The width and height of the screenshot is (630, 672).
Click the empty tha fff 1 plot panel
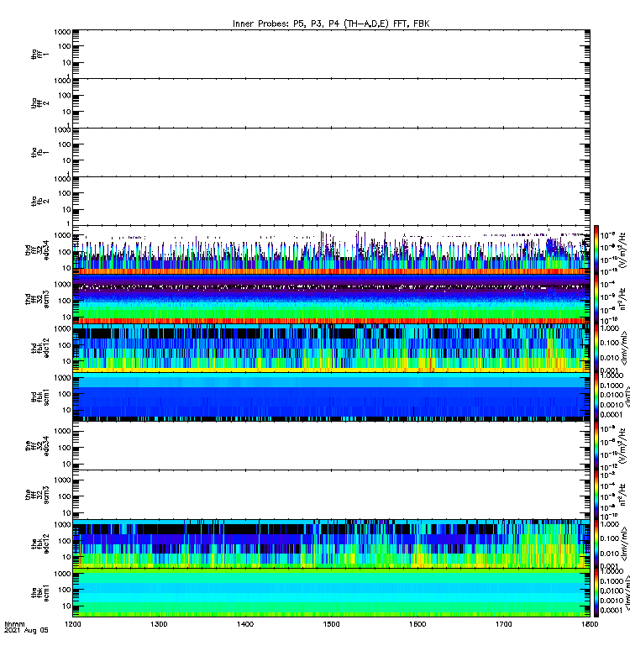click(x=331, y=54)
